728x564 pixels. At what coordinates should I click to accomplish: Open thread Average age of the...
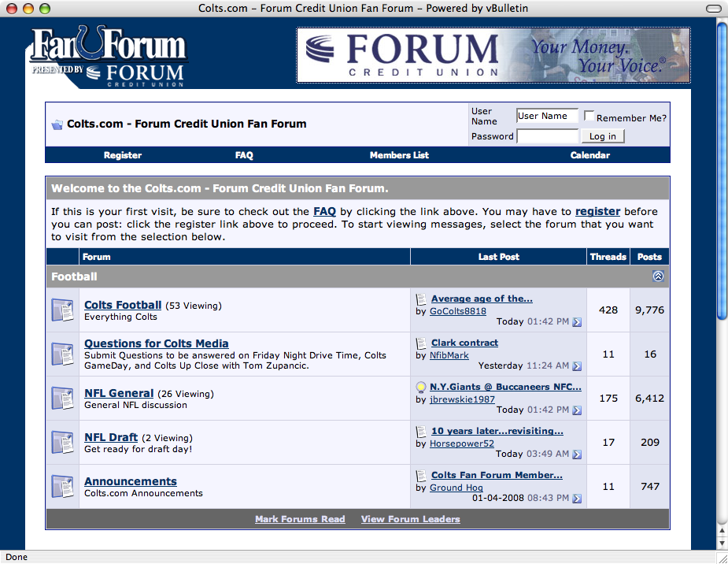coord(482,299)
